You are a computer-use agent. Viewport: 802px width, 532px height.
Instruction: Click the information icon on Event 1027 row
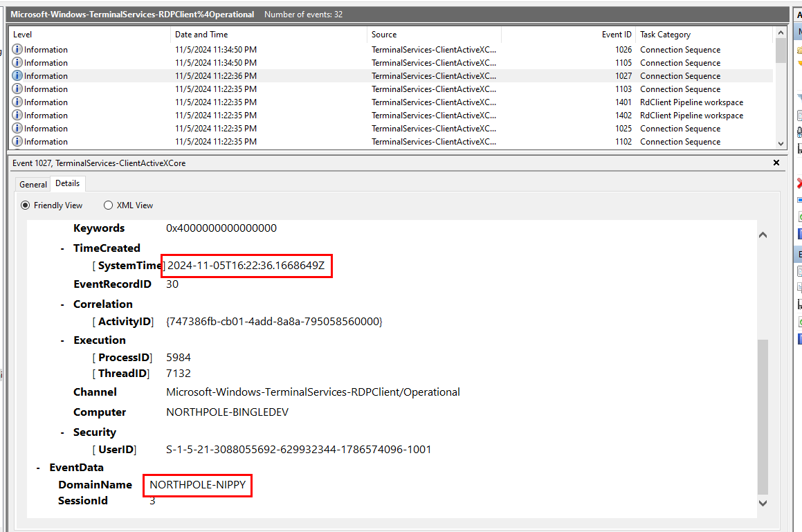(17, 75)
